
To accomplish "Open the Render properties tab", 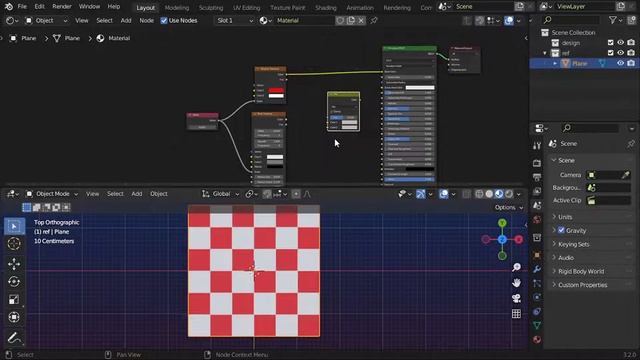I will [x=537, y=163].
